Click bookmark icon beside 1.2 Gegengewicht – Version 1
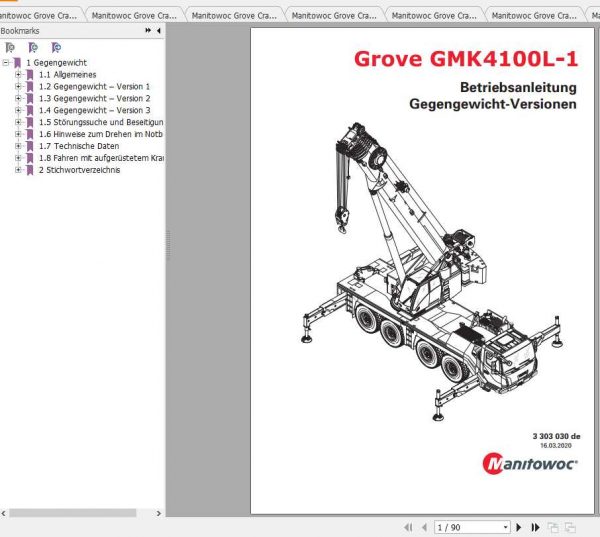Image resolution: width=600 pixels, height=537 pixels. coord(30,87)
